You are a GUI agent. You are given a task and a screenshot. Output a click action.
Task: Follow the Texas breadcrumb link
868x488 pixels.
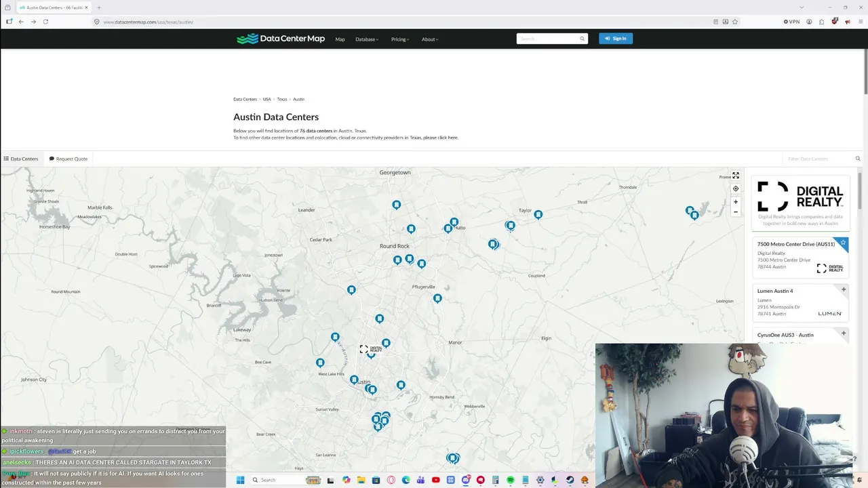click(x=282, y=99)
